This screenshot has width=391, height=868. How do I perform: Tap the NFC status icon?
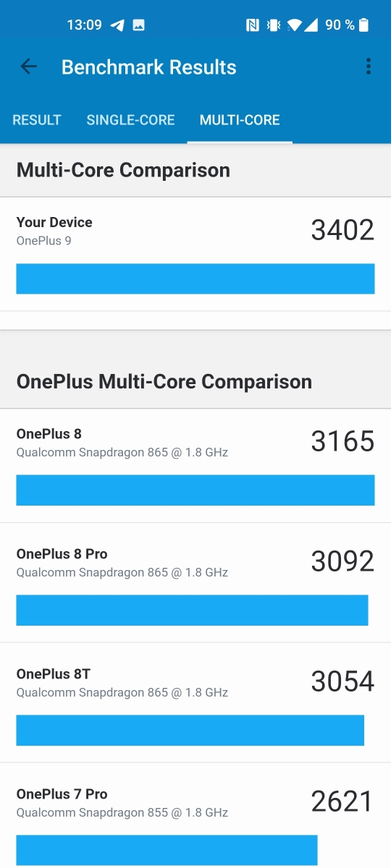[x=252, y=25]
